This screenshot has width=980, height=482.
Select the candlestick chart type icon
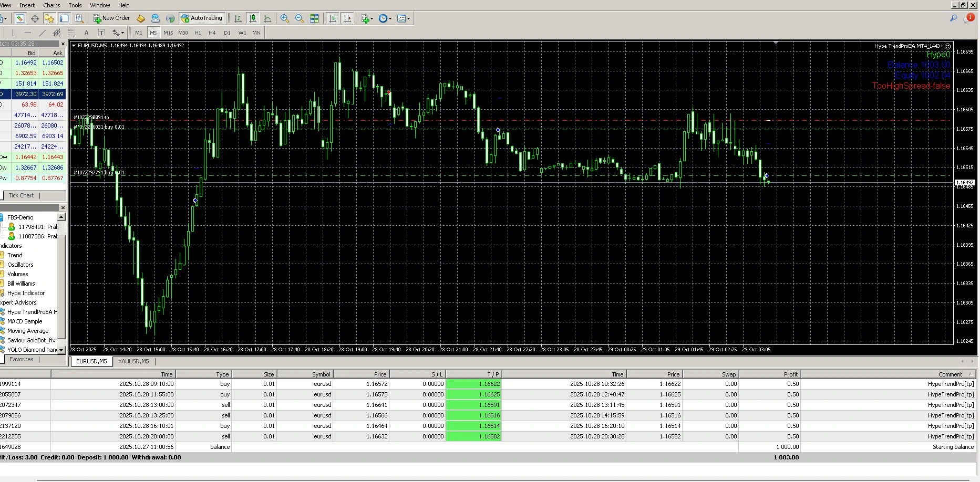pos(253,18)
